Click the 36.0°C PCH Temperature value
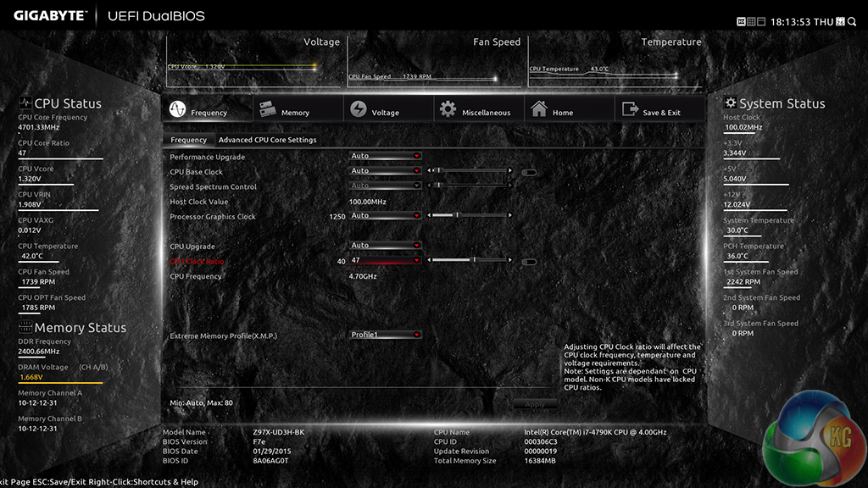 tap(737, 256)
